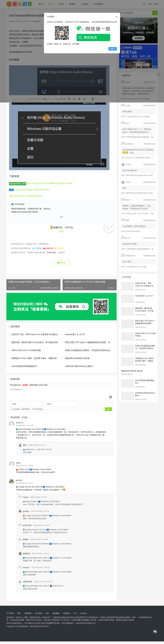Expand the 系统 dropdown menu
Image resolution: width=164 pixels, height=644 pixels.
(x=73, y=4)
